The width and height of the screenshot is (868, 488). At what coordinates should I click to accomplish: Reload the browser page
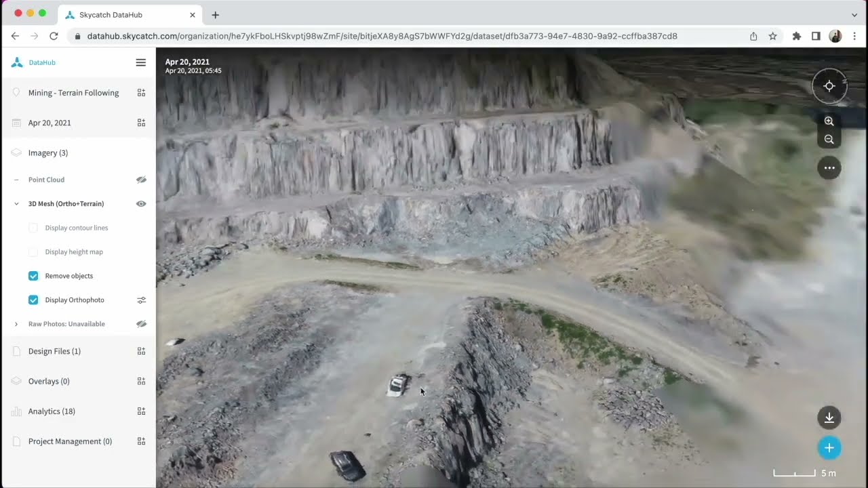54,36
